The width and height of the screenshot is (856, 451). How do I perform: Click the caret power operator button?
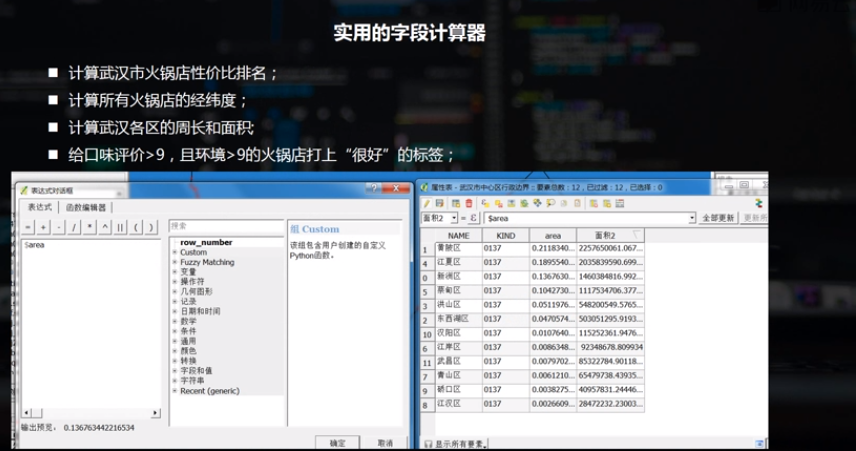[105, 227]
